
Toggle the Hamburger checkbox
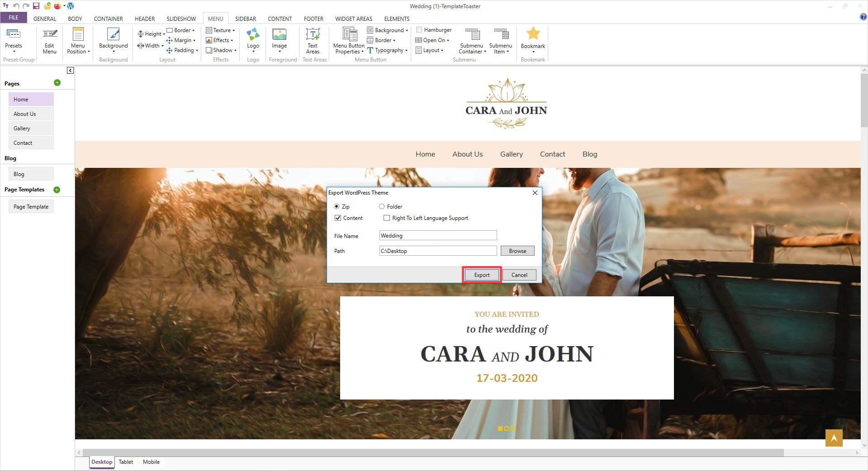tap(419, 30)
